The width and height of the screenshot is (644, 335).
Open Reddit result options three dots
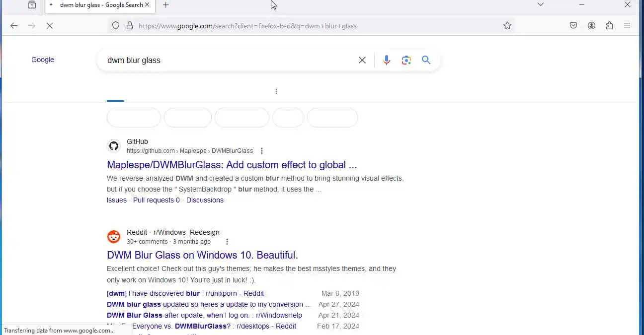[x=227, y=242]
